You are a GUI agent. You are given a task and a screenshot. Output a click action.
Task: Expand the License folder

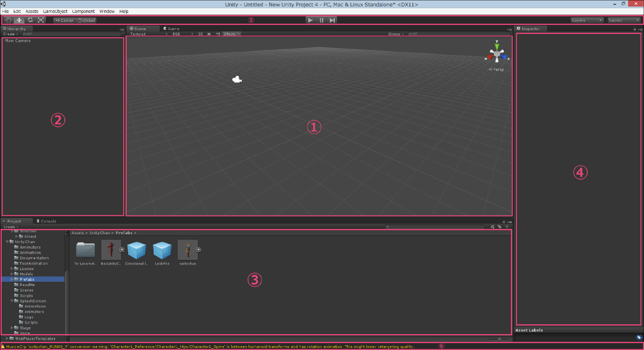click(12, 269)
